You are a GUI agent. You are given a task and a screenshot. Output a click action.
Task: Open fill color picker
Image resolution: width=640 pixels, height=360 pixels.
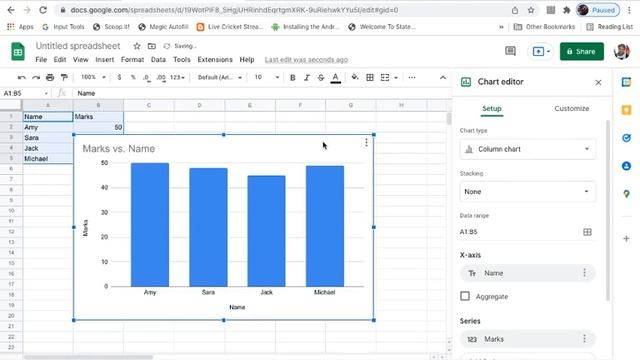click(x=355, y=77)
